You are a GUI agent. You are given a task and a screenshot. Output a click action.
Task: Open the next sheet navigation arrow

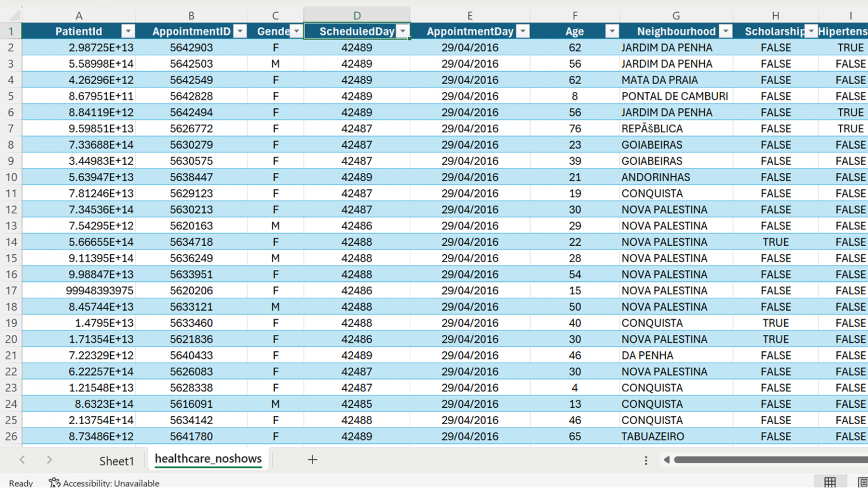click(x=50, y=460)
